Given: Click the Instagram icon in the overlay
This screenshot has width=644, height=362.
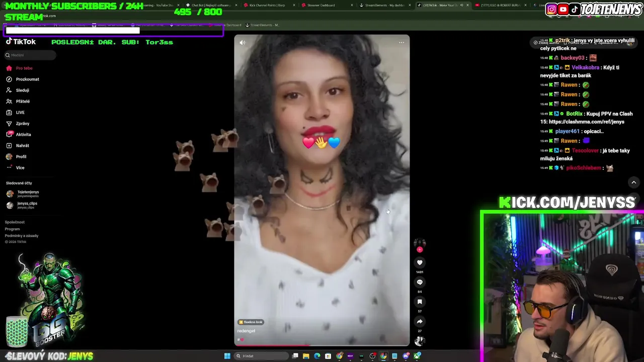Looking at the screenshot, I should pos(552,9).
